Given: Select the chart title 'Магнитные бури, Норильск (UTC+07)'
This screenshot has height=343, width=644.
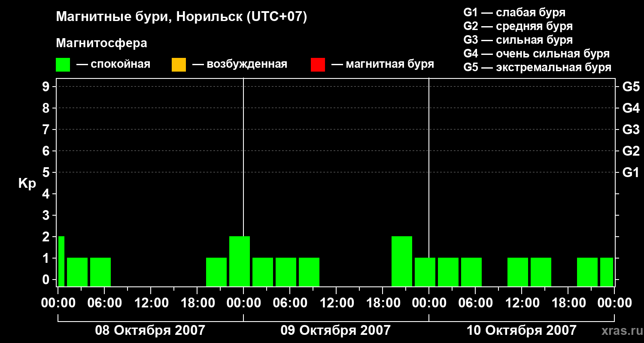Looking at the screenshot, I should pyautogui.click(x=182, y=17).
